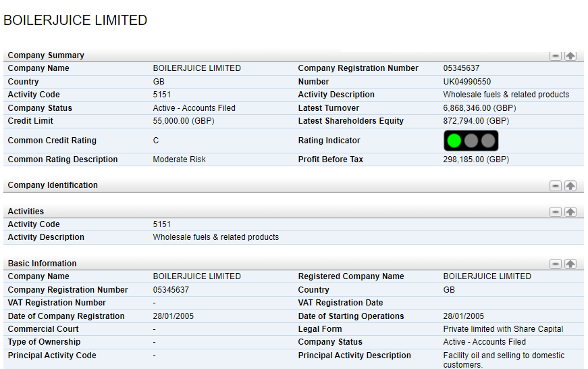Screen dimensions: 588x369
Task: Click the green traffic light rating indicator
Action: point(454,141)
